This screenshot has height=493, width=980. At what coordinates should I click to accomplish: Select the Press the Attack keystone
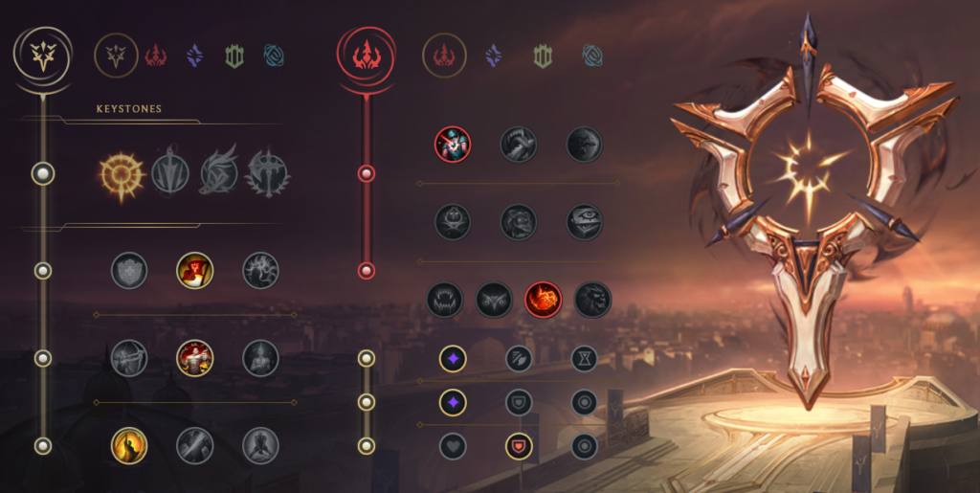(x=122, y=174)
